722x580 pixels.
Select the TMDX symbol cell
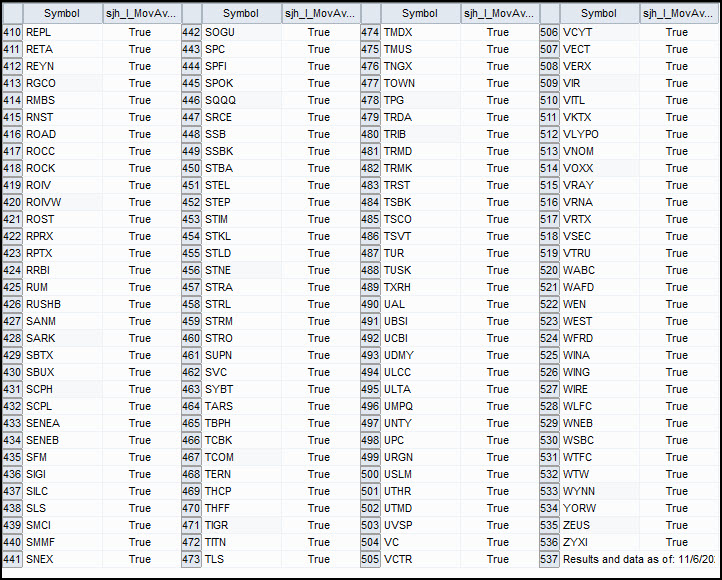point(421,32)
